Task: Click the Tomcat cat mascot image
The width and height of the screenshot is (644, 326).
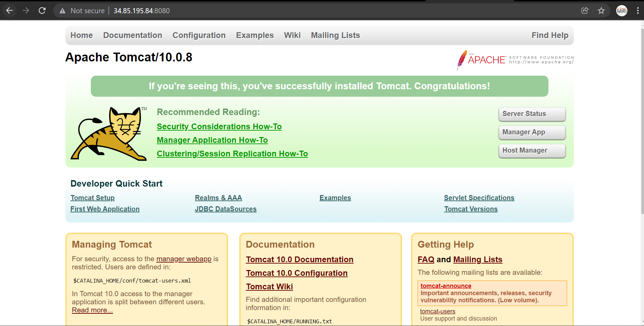Action: click(109, 134)
